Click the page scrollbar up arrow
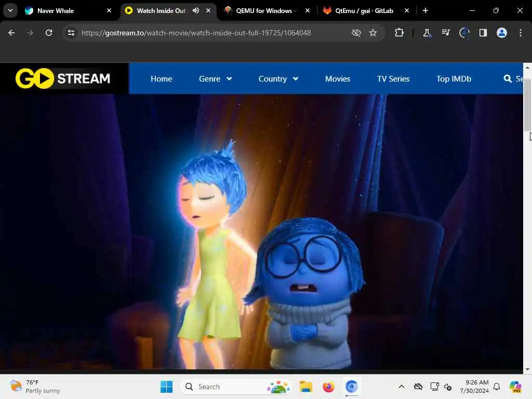This screenshot has height=399, width=532. (x=527, y=68)
